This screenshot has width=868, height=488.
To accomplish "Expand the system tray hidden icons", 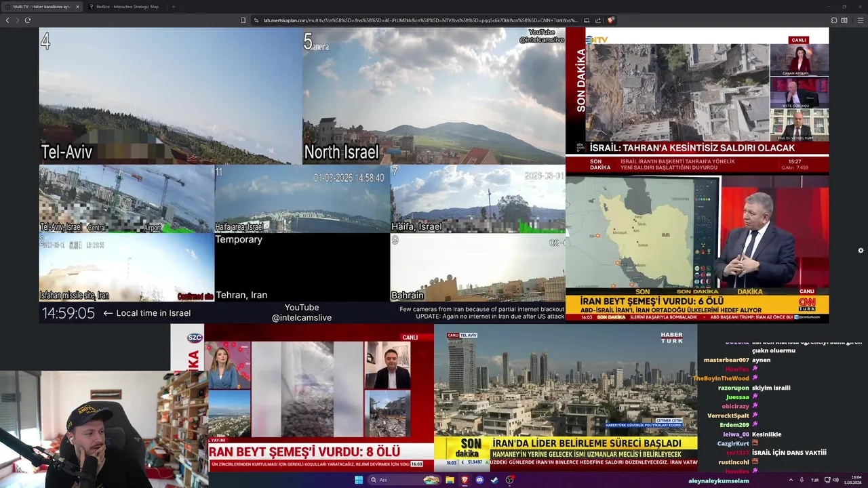I will pos(791,480).
